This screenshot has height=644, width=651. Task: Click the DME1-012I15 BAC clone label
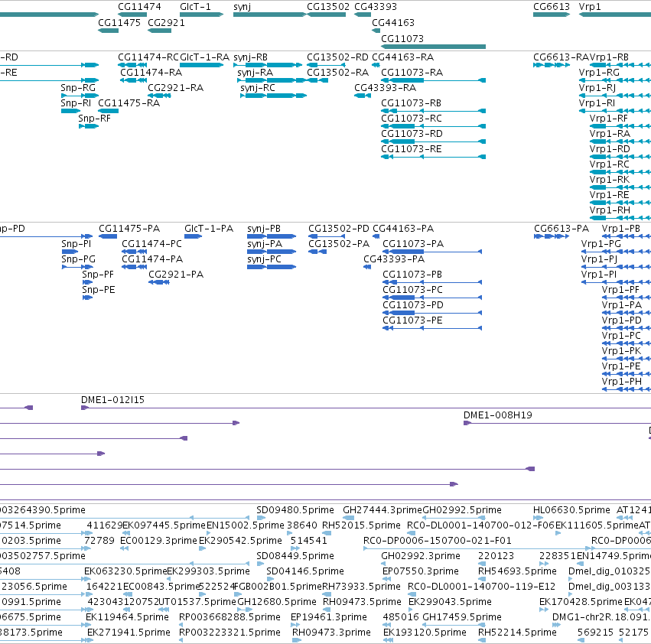112,400
